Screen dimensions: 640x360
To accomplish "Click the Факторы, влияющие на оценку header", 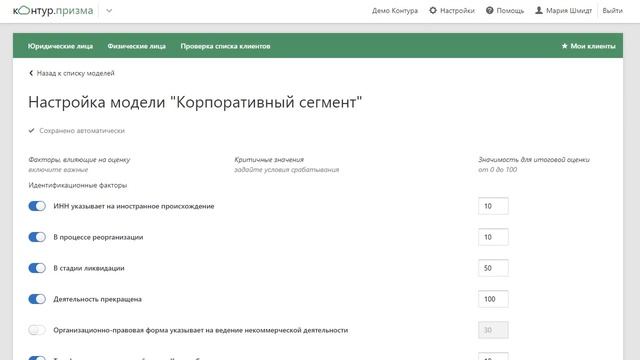I will (79, 160).
